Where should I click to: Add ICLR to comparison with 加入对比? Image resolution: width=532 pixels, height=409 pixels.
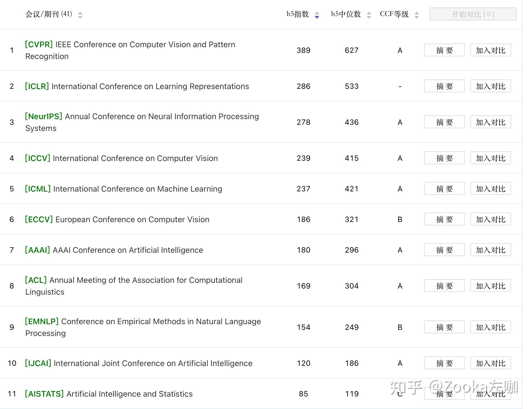[x=491, y=86]
